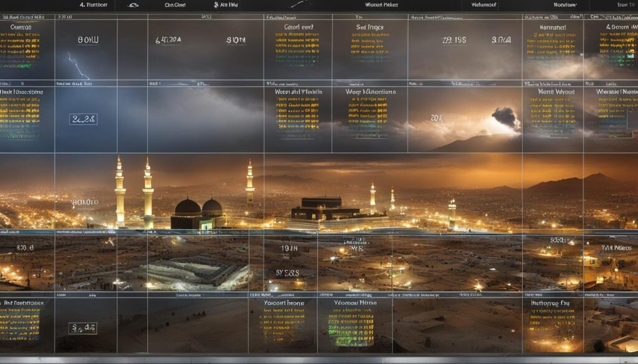The height and width of the screenshot is (364, 638).
Task: Select the 'Konnahal' panel heading
Action: [x=553, y=27]
